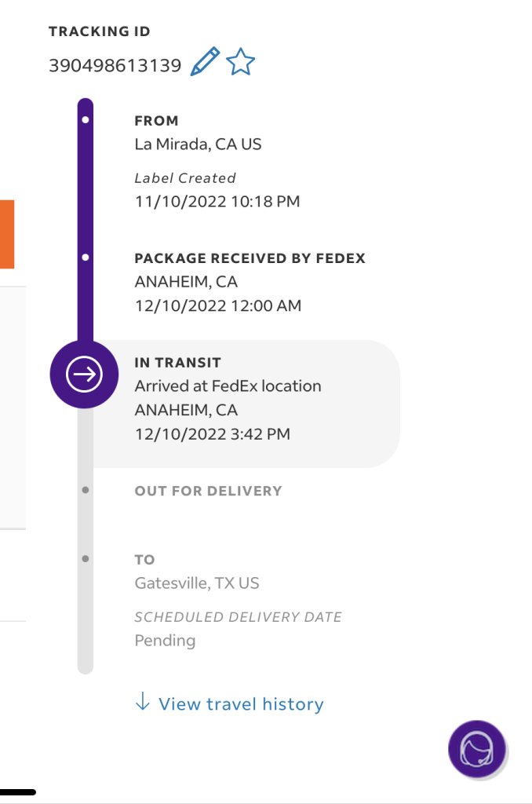The width and height of the screenshot is (532, 804).
Task: Select tracking number 390498613139
Action: tap(115, 66)
